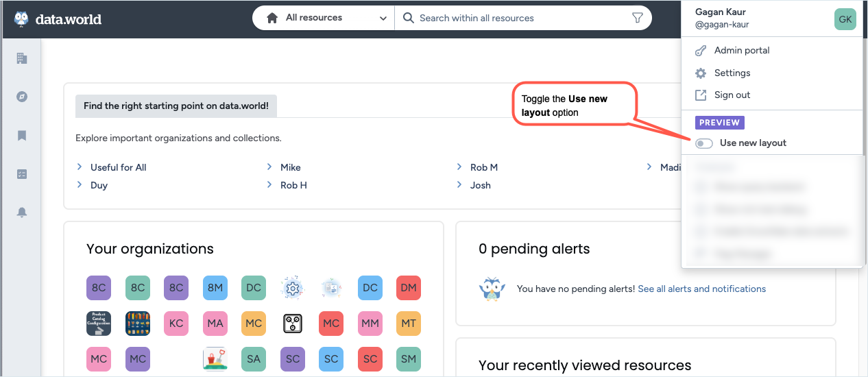
Task: Open the teal DC organization
Action: [x=254, y=288]
